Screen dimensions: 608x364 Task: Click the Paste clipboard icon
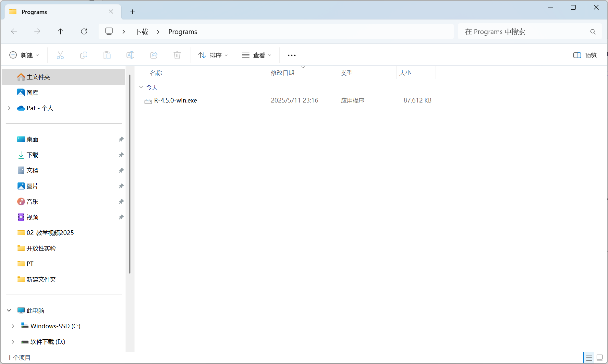point(107,55)
